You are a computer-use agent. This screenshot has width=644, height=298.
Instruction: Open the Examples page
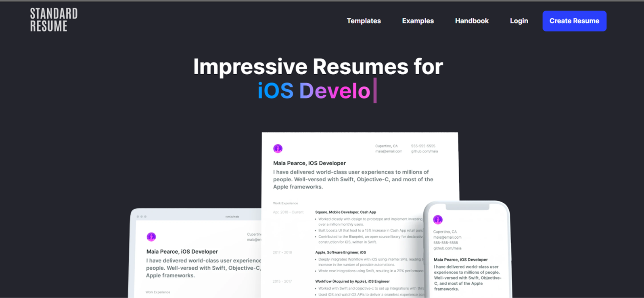[x=418, y=21]
